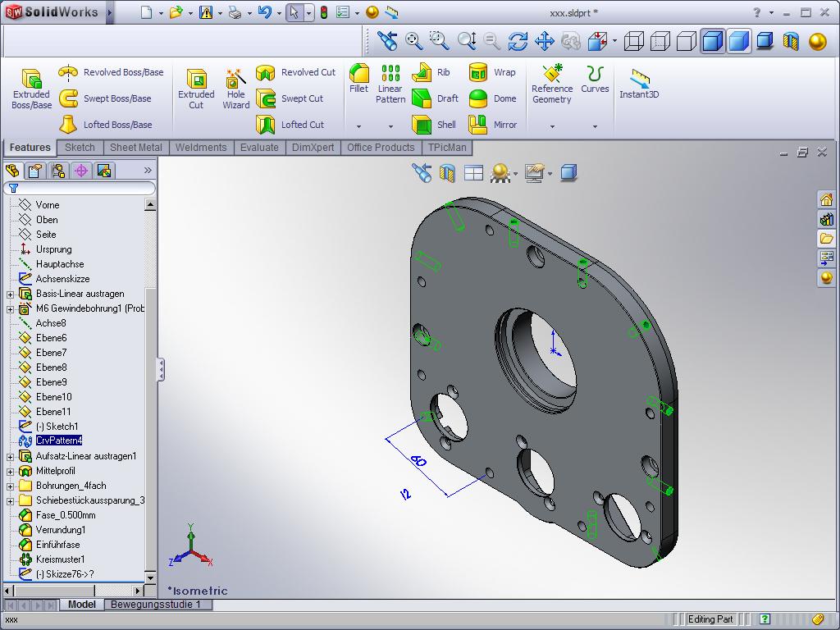Select the Kreismuster1 feature
Image resolution: width=840 pixels, height=630 pixels.
tap(60, 559)
